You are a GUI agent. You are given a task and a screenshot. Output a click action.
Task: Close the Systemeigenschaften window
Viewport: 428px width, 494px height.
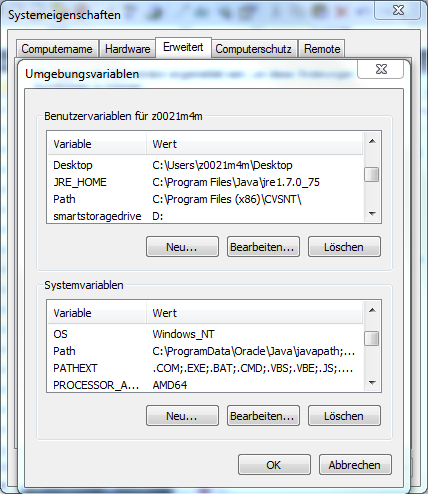398,10
